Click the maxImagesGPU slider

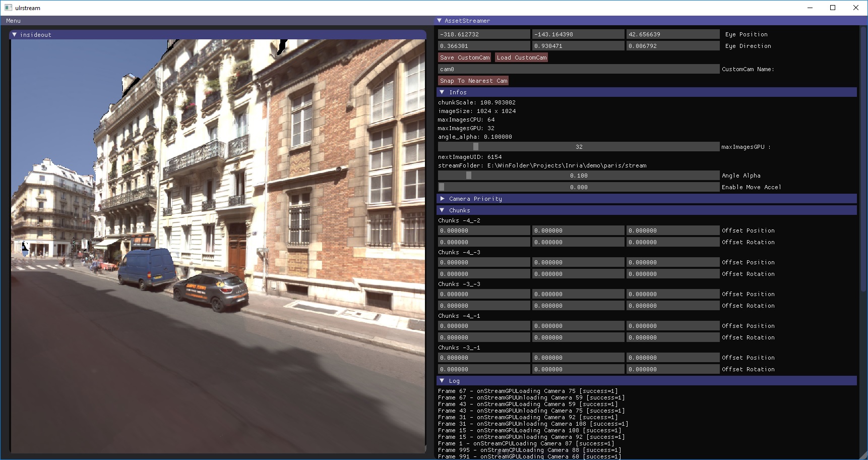[x=579, y=147]
